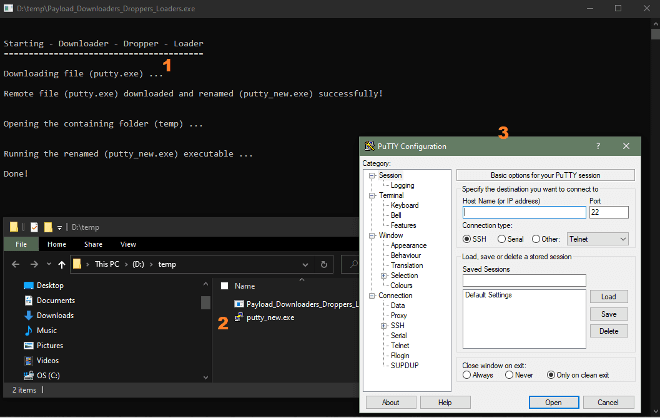Select Logging in PuTTY category tree

click(402, 186)
